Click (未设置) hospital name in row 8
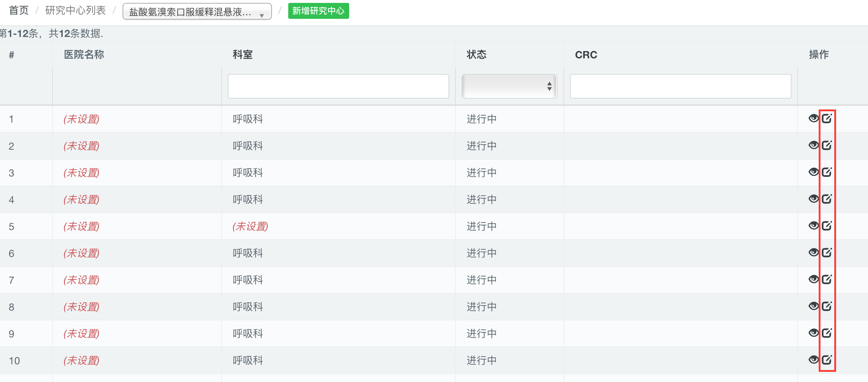This screenshot has height=382, width=868. tap(82, 307)
